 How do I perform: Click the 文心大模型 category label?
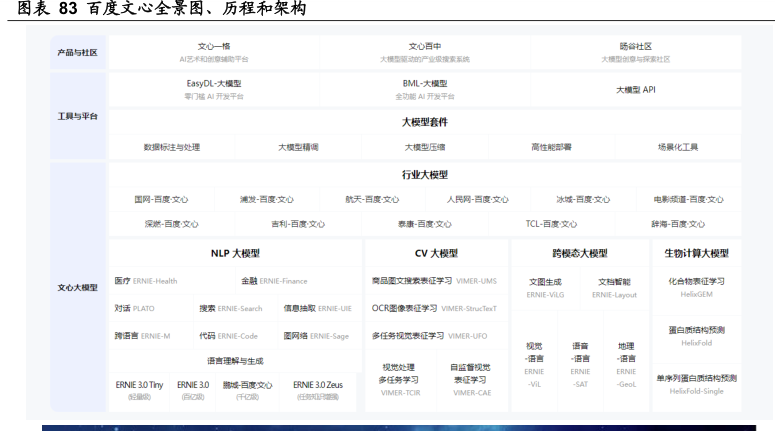pos(78,288)
